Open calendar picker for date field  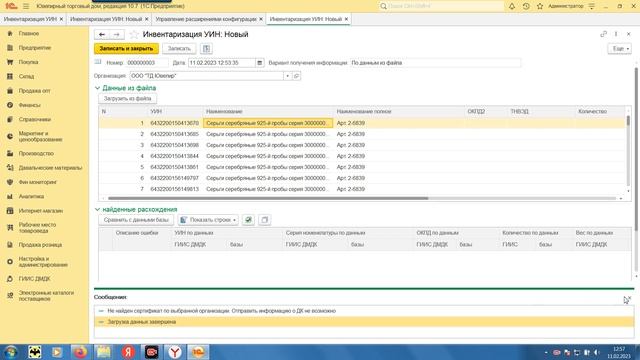click(x=260, y=63)
